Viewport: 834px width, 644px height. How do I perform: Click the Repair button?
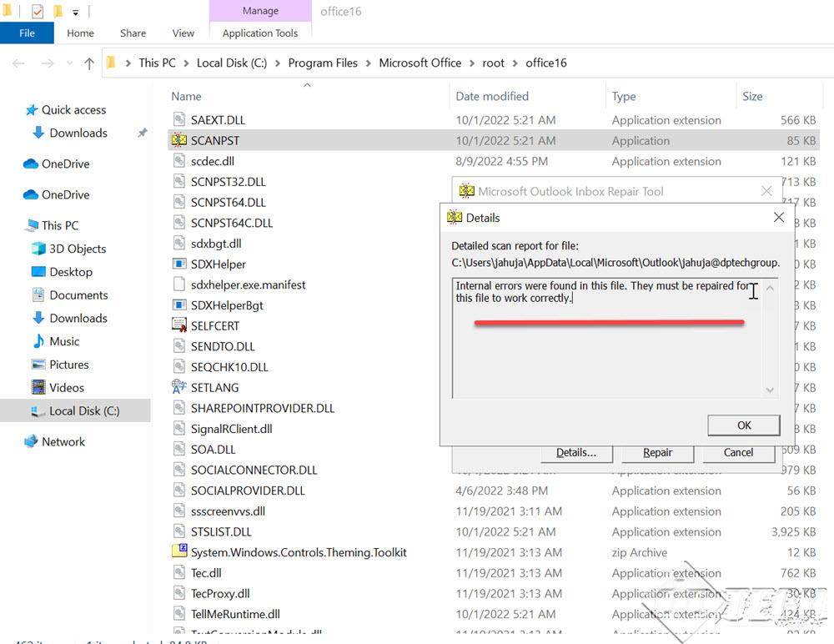pyautogui.click(x=657, y=452)
